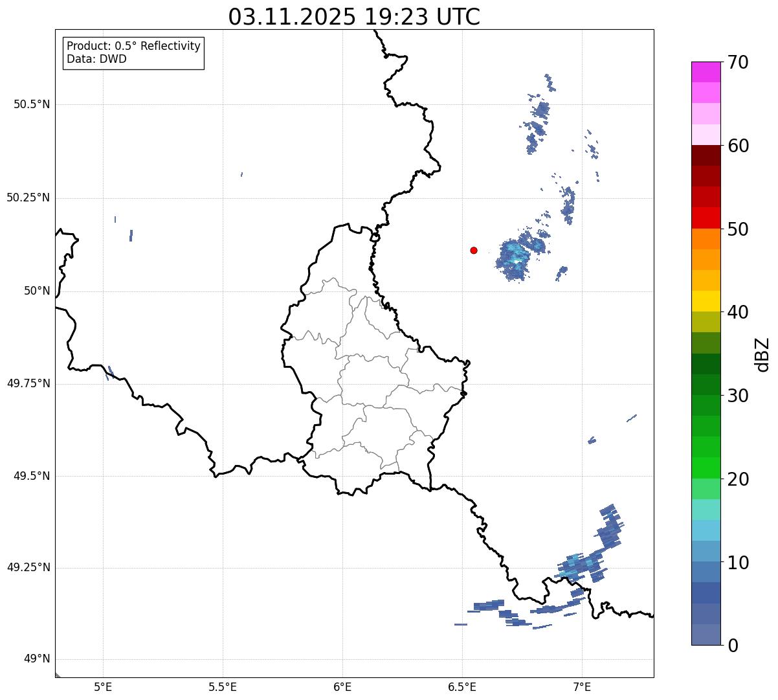Click the 70 tick label on colorbar
778x700 pixels.
[738, 62]
